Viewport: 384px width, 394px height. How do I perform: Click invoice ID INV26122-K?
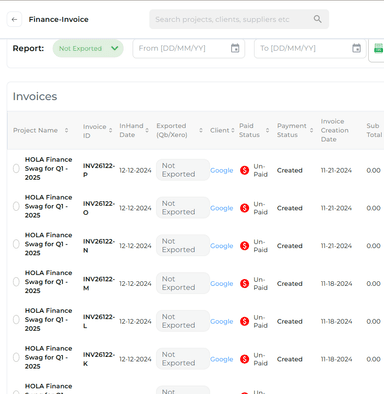(x=99, y=359)
